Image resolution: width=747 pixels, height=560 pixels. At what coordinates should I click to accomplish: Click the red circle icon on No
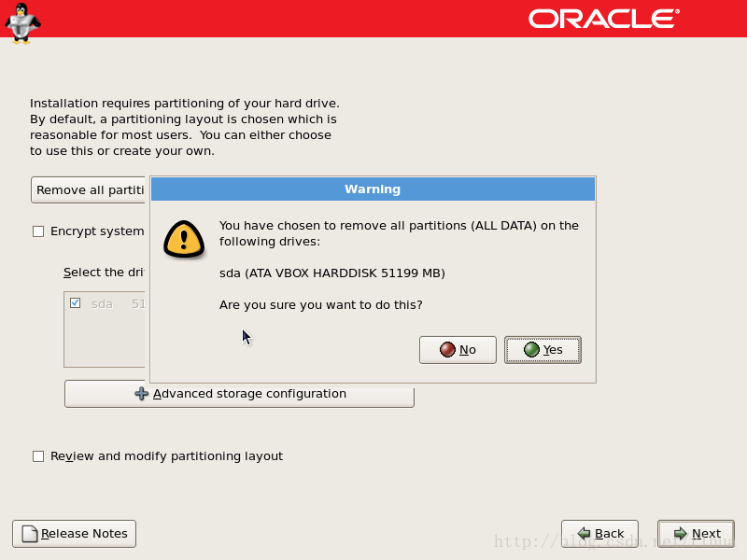coord(447,349)
